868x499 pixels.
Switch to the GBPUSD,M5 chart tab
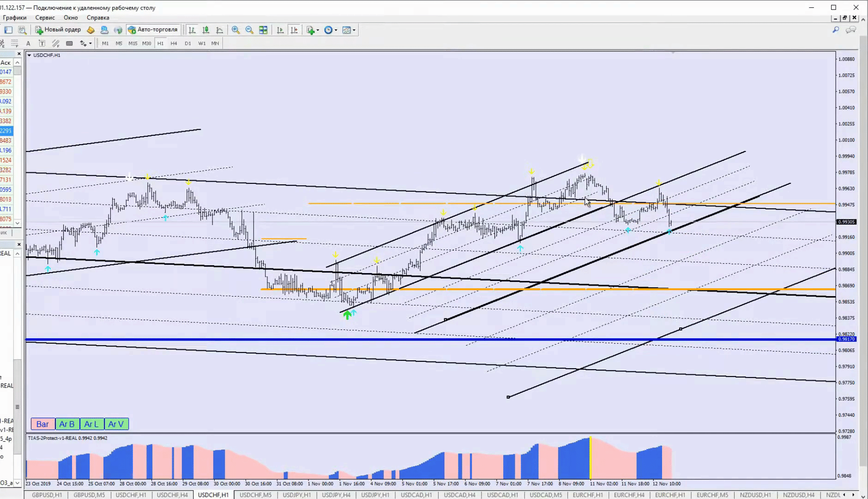point(89,495)
